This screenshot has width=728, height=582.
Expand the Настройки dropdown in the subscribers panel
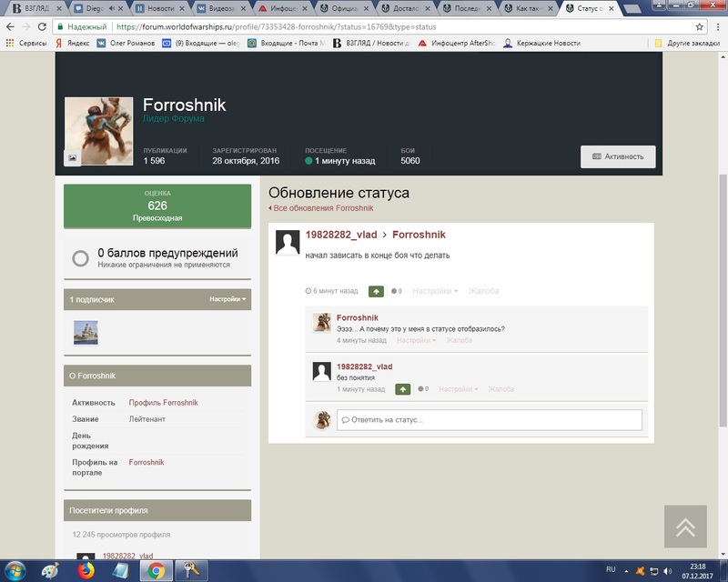(227, 299)
